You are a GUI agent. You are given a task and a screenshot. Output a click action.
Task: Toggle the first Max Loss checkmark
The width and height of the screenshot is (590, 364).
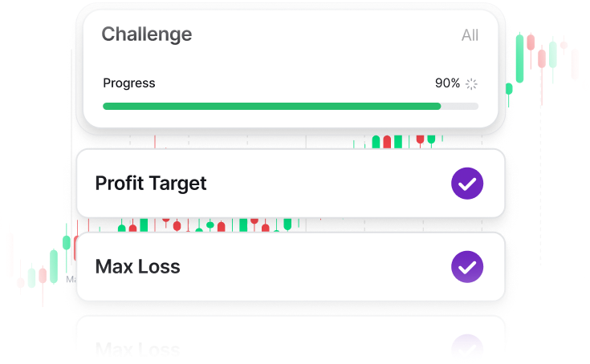[x=467, y=266]
